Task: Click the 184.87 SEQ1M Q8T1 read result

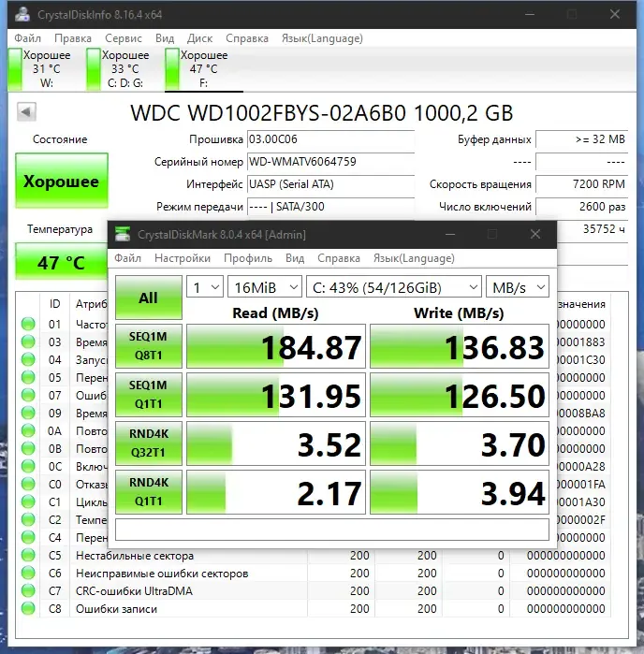Action: pos(276,346)
